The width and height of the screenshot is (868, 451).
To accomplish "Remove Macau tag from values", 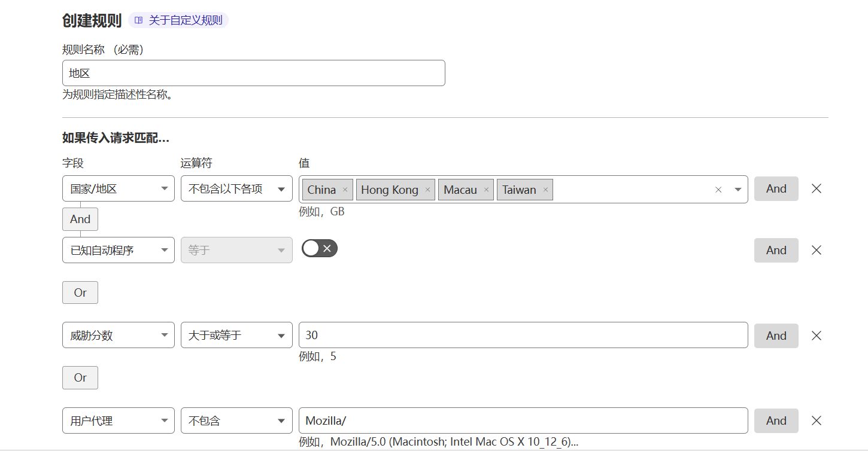I will click(x=486, y=190).
